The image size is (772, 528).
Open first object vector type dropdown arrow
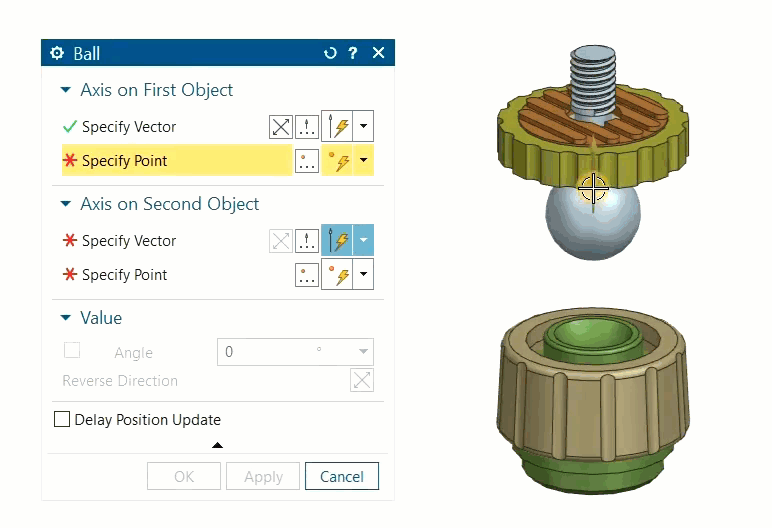point(364,127)
